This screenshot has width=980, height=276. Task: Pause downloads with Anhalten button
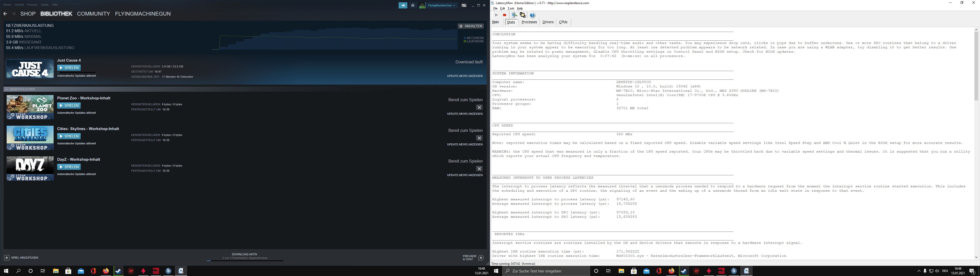pyautogui.click(x=471, y=26)
